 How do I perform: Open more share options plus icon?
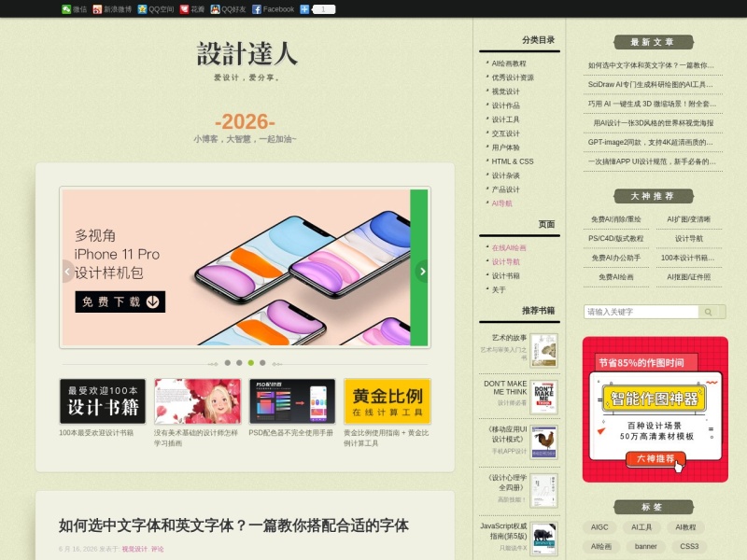pos(304,9)
